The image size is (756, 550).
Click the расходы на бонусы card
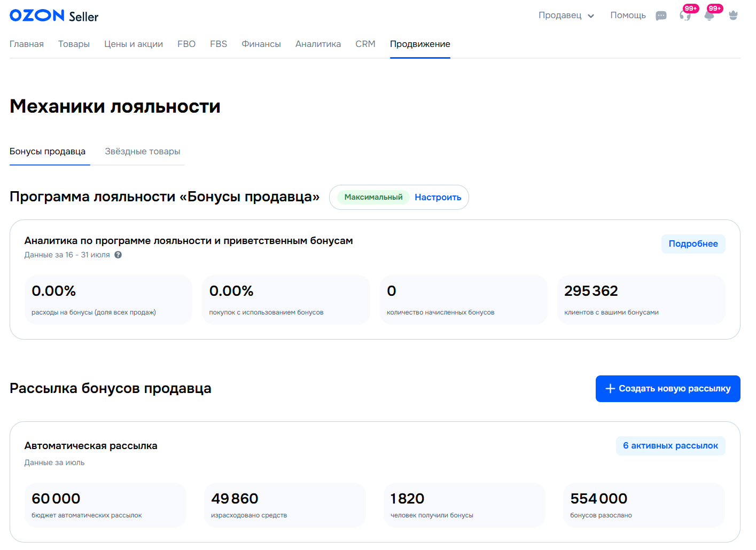[x=108, y=300]
